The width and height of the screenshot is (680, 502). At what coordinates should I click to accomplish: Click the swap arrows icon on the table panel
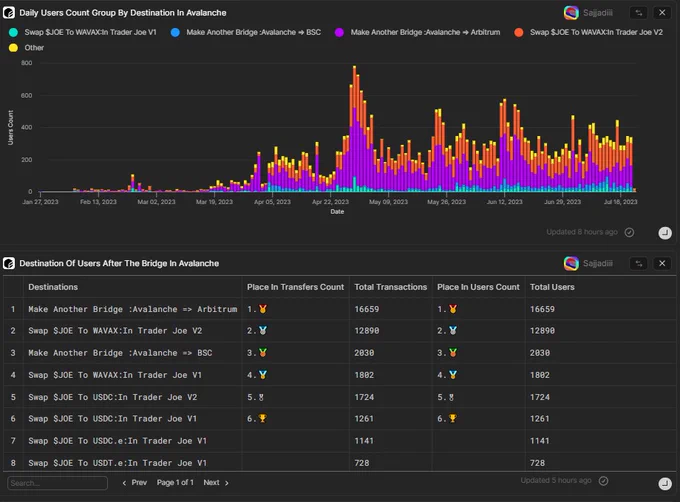[x=639, y=263]
